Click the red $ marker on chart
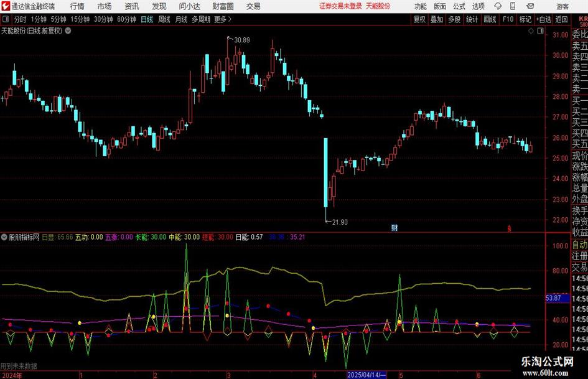This screenshot has height=379, width=588. tap(509, 228)
